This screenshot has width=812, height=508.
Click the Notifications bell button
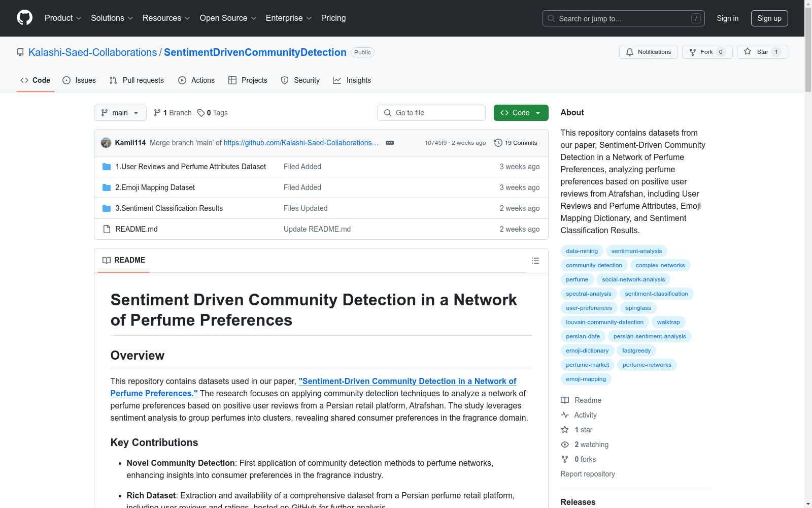click(x=649, y=52)
